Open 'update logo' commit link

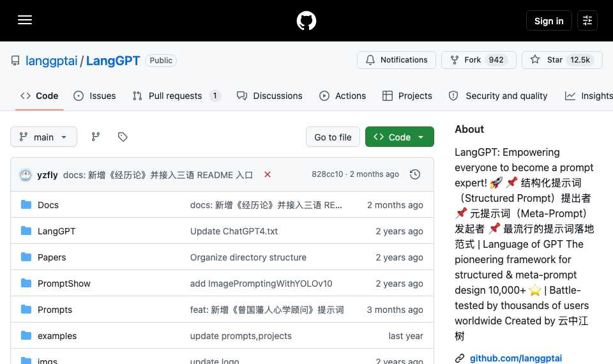215,360
